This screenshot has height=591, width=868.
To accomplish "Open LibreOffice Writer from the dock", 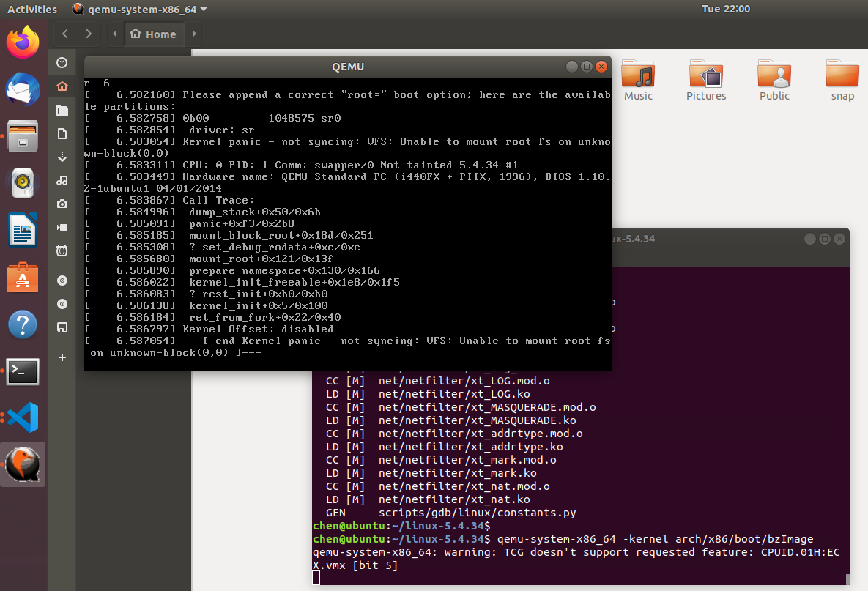I will click(x=23, y=230).
